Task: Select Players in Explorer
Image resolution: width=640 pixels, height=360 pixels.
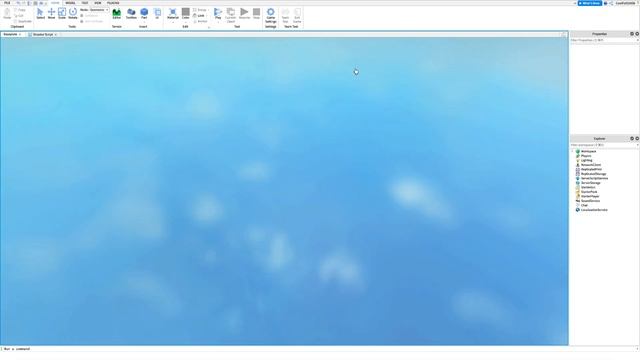Action: click(586, 156)
